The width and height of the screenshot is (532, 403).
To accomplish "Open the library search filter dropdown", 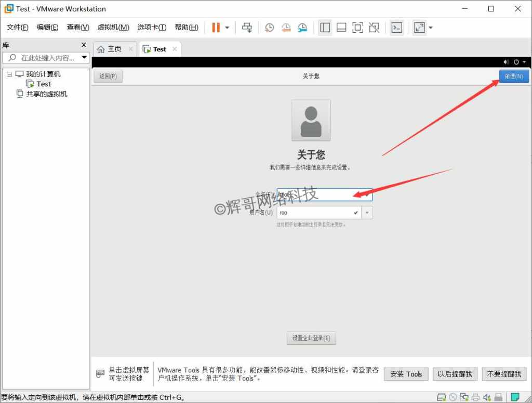I will click(x=84, y=58).
